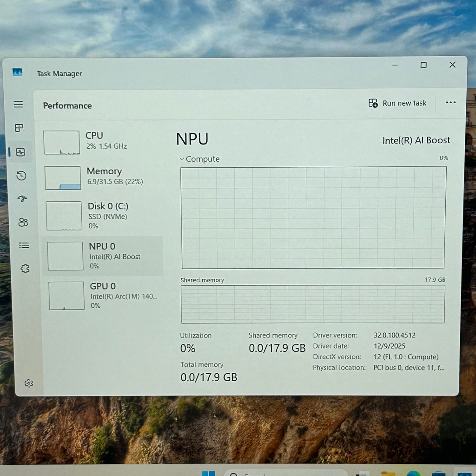The width and height of the screenshot is (476, 476).
Task: Click the CPU mini usage graph thumbnail
Action: pyautogui.click(x=62, y=142)
